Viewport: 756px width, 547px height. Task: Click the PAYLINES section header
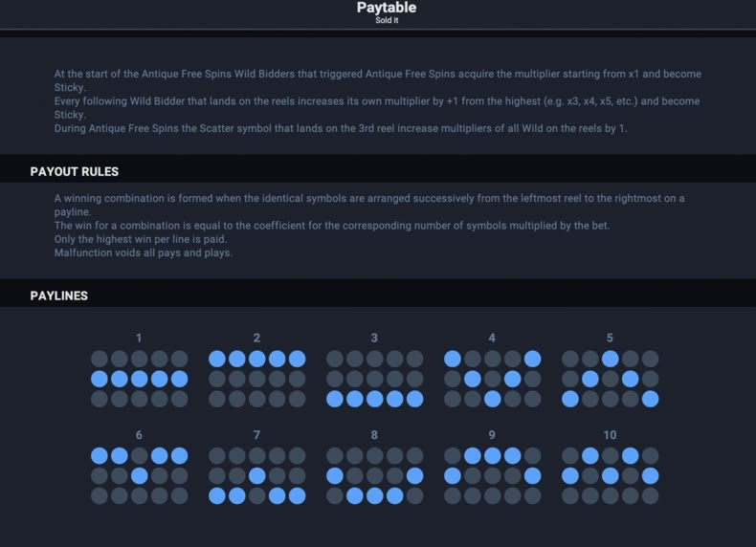[58, 295]
